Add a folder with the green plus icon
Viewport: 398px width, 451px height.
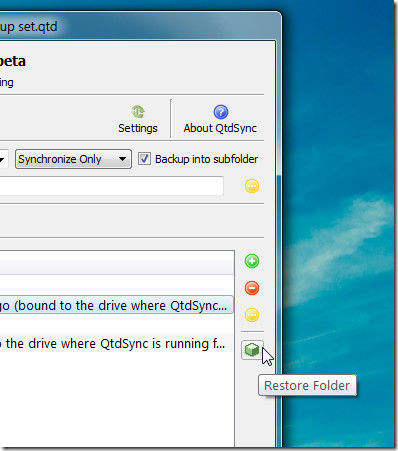point(252,261)
